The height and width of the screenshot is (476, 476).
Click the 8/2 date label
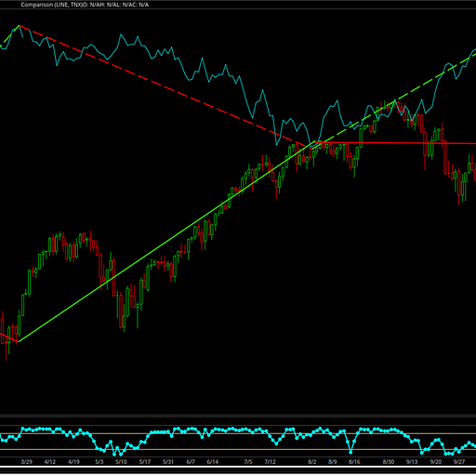point(312,462)
